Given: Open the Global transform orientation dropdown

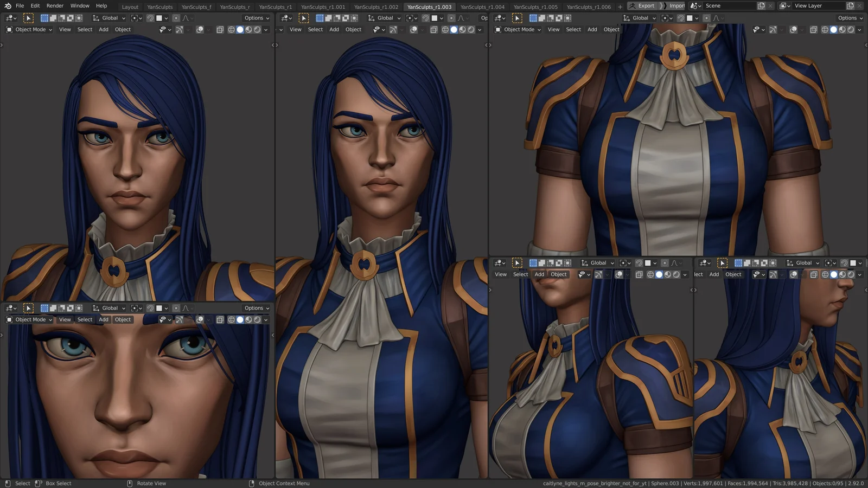Looking at the screenshot, I should pyautogui.click(x=110, y=18).
